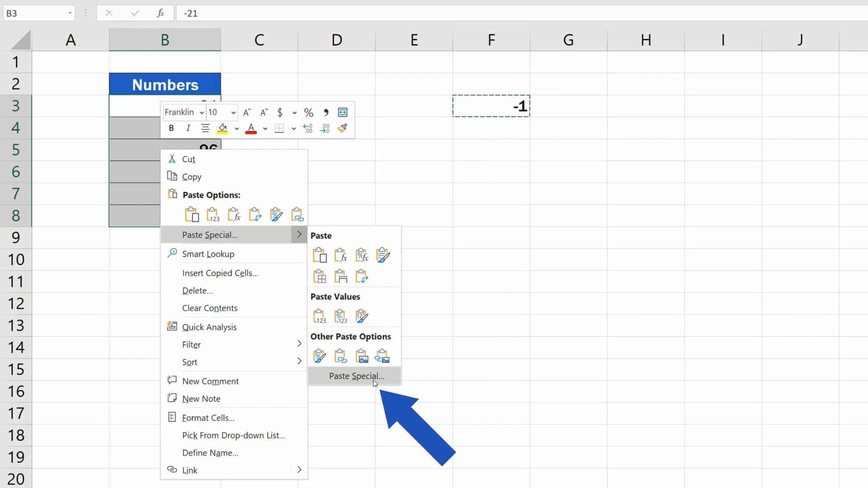The height and width of the screenshot is (488, 868).
Task: Select Values & Source Formatting under Paste Values
Action: click(362, 316)
